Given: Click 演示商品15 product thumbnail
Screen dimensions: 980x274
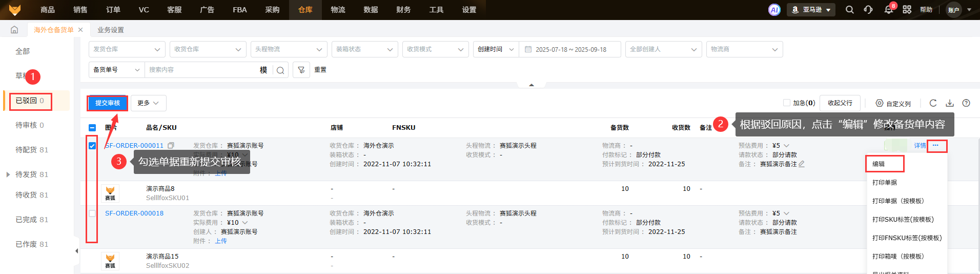Looking at the screenshot, I should 110,261.
